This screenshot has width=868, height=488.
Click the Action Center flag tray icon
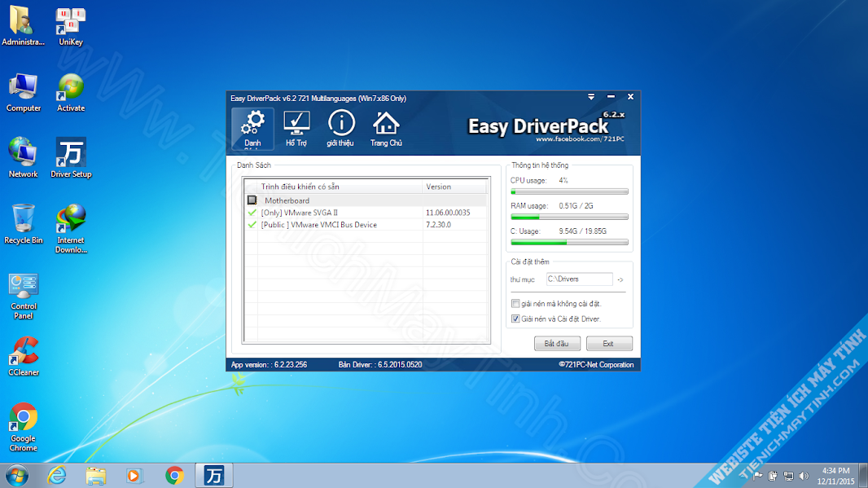(758, 476)
